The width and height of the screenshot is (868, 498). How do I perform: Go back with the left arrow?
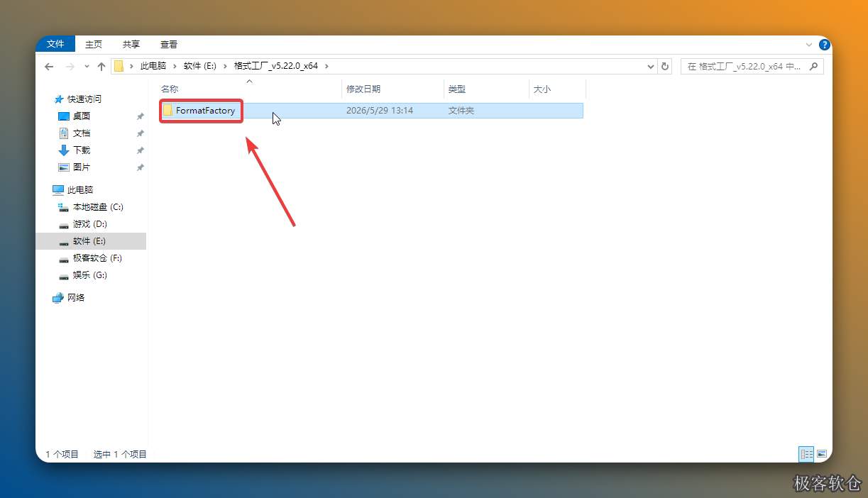point(49,66)
